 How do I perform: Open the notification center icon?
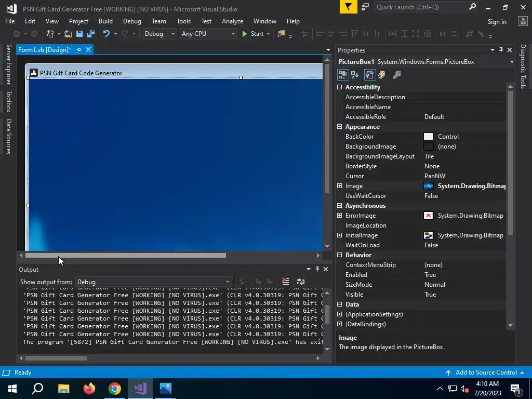[516, 389]
